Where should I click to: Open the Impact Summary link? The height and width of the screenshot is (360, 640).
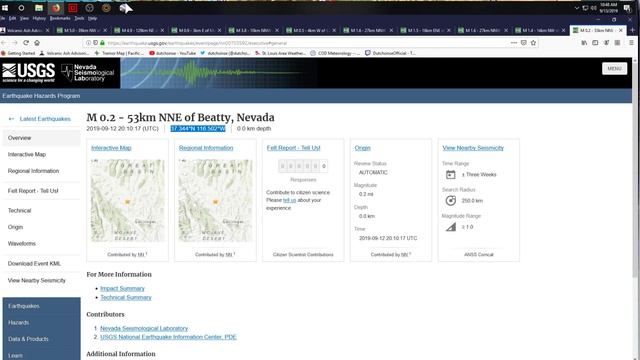click(122, 289)
